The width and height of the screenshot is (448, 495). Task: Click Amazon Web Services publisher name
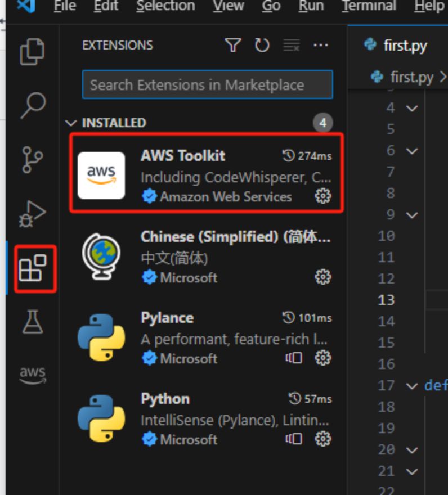tap(226, 196)
